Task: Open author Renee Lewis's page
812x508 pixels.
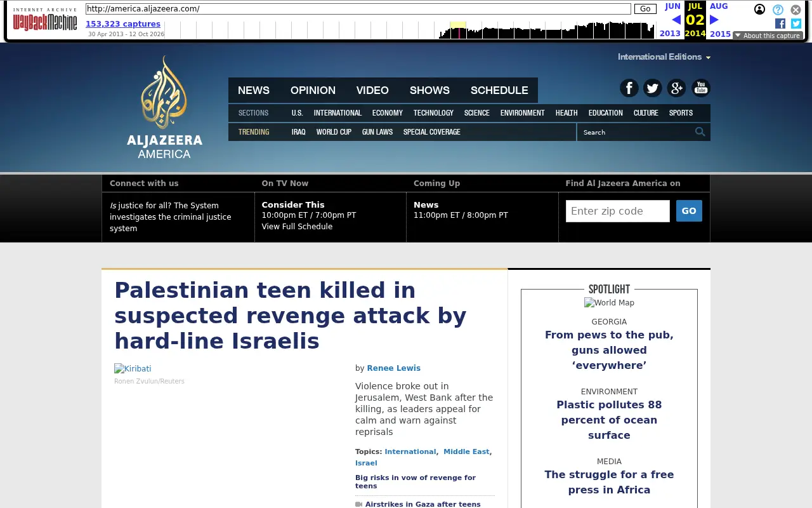Action: [x=393, y=368]
